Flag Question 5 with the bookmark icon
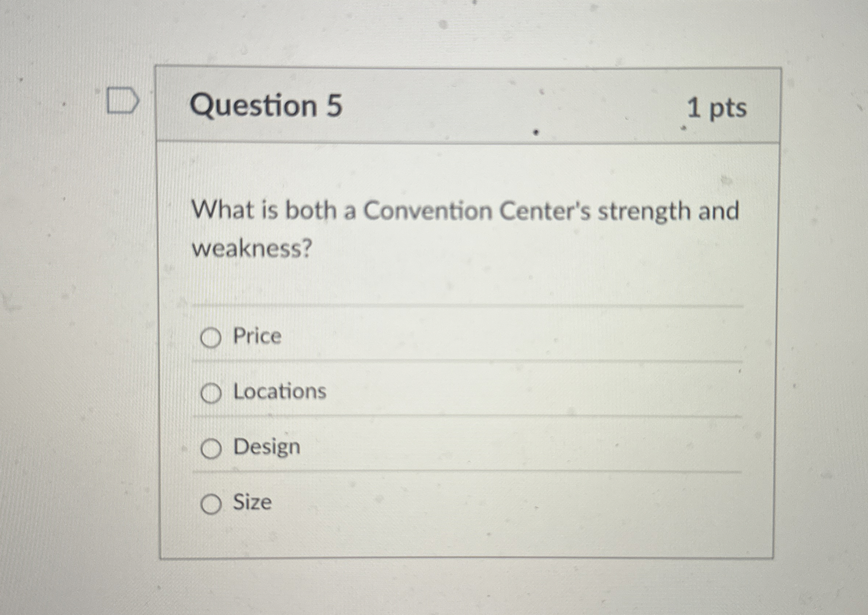 pos(122,101)
